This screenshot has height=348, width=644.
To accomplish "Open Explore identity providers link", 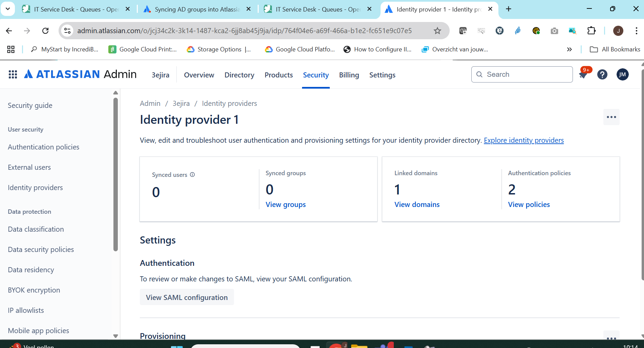I will [x=523, y=140].
